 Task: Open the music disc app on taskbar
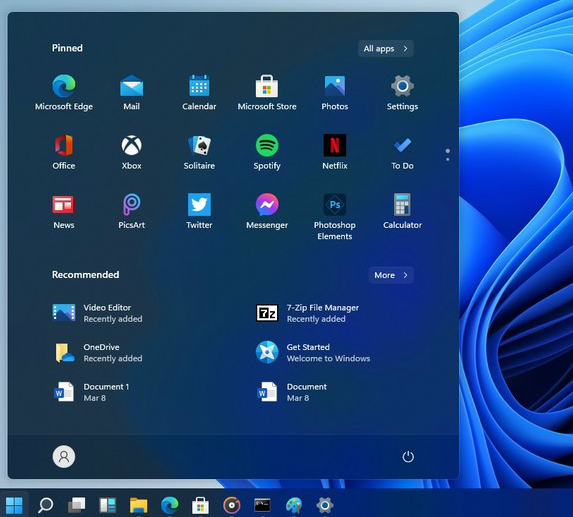(x=232, y=505)
